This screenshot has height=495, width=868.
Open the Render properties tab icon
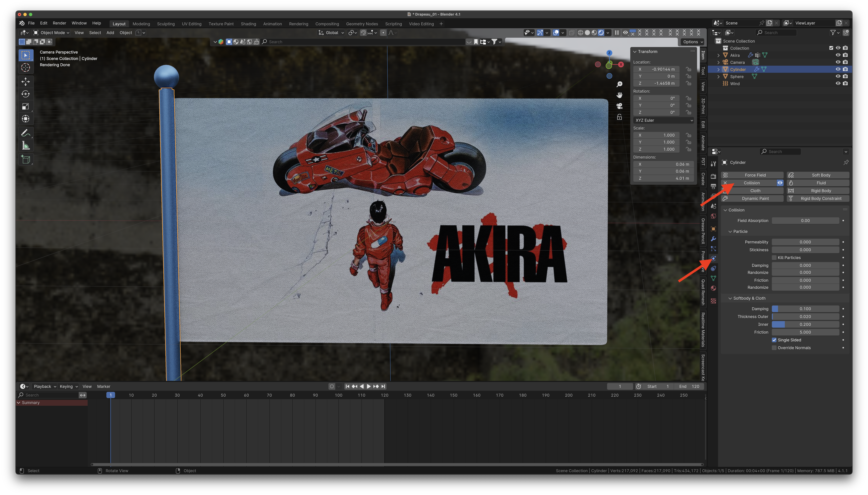point(713,176)
